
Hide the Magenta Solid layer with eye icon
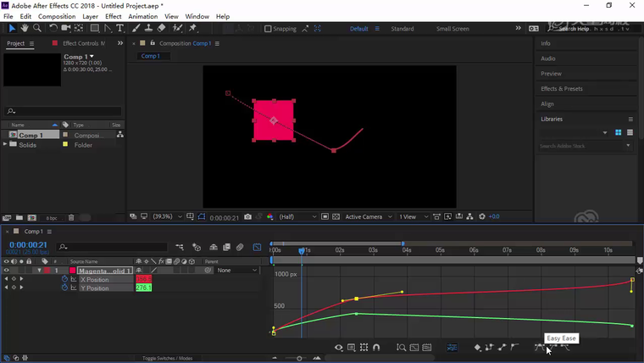tap(7, 271)
